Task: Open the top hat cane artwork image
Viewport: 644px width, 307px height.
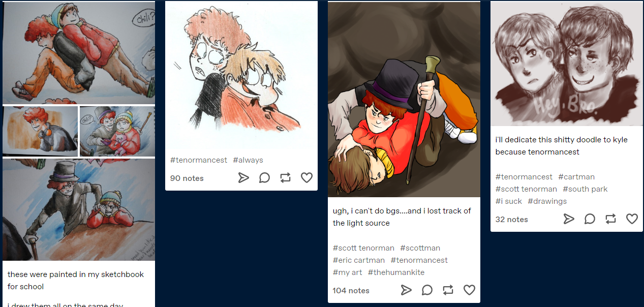Action: coord(404,99)
